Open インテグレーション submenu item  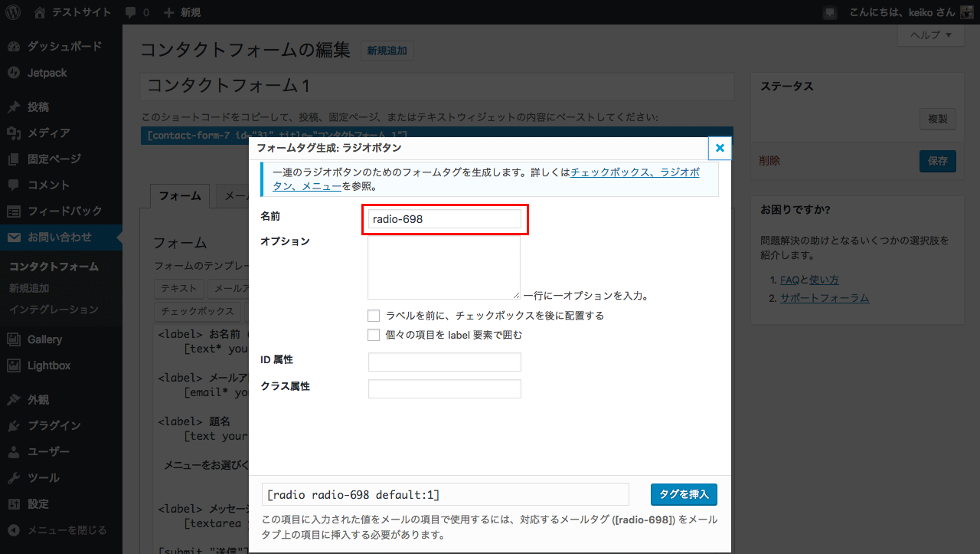pyautogui.click(x=54, y=310)
